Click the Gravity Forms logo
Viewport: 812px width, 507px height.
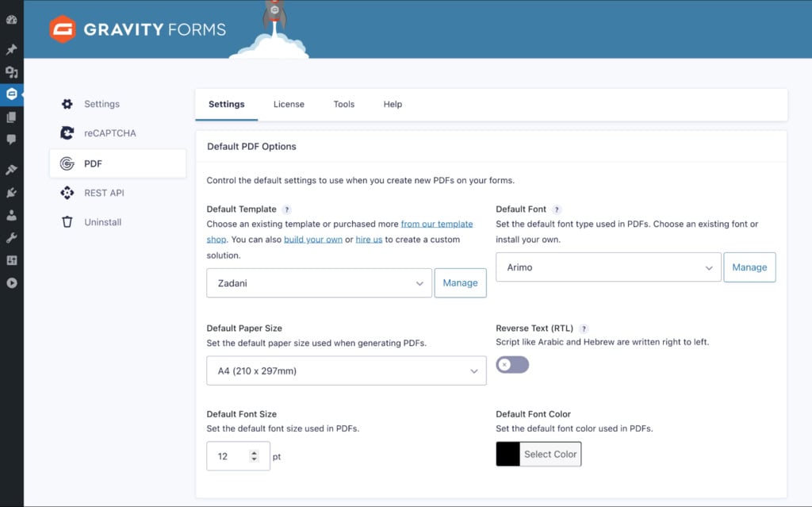[138, 29]
